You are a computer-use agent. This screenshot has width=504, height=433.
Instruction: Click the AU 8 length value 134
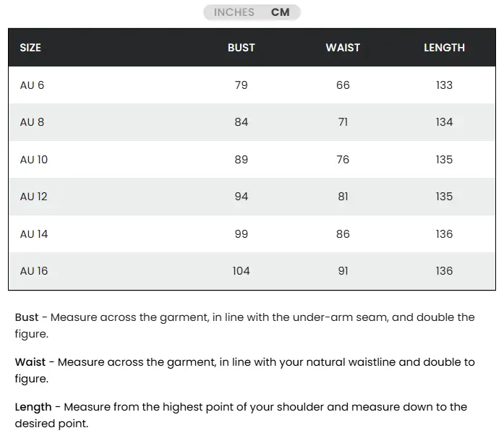click(x=444, y=122)
